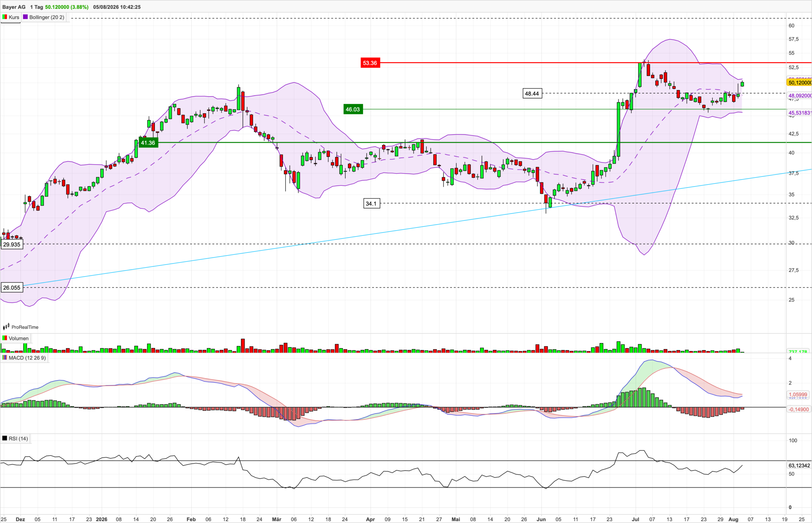Click the MACD legend color swatch

click(x=5, y=358)
